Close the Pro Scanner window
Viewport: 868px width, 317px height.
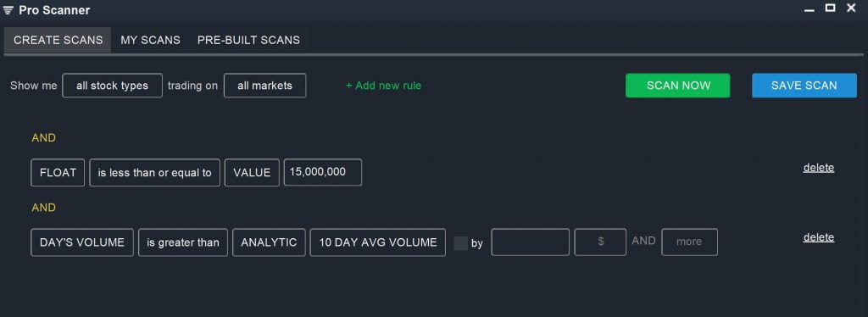click(x=851, y=8)
